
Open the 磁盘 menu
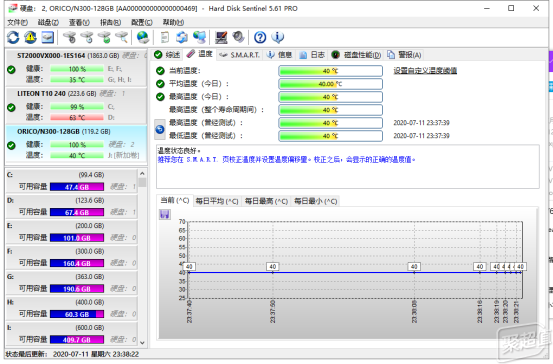point(48,22)
